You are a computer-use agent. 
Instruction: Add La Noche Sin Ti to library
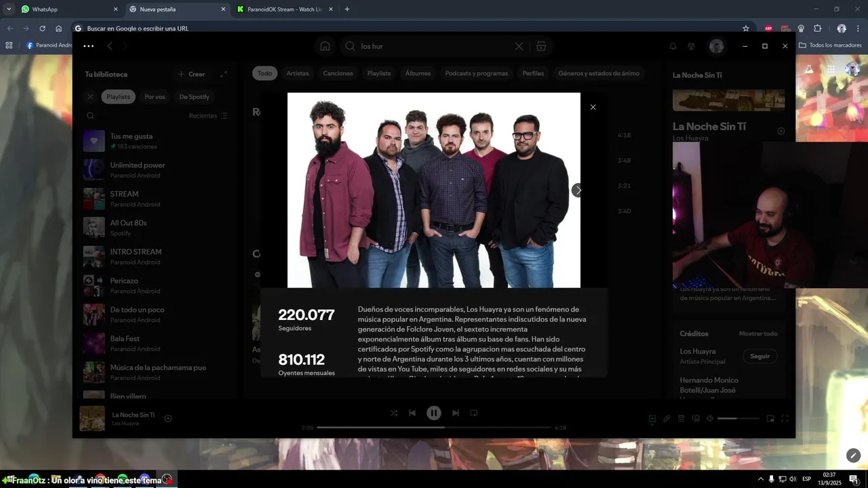click(x=781, y=131)
